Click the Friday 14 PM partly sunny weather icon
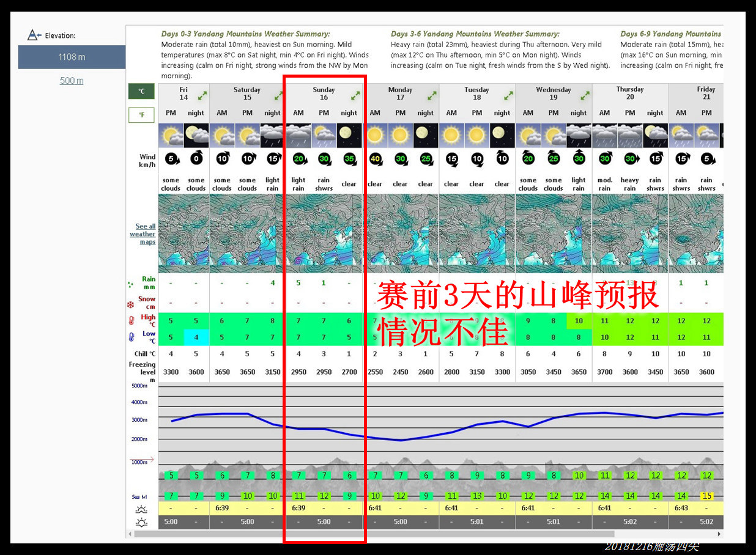 171,136
